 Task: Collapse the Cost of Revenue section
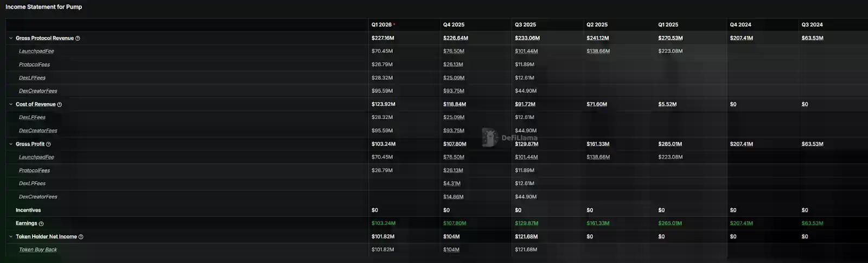pos(11,104)
